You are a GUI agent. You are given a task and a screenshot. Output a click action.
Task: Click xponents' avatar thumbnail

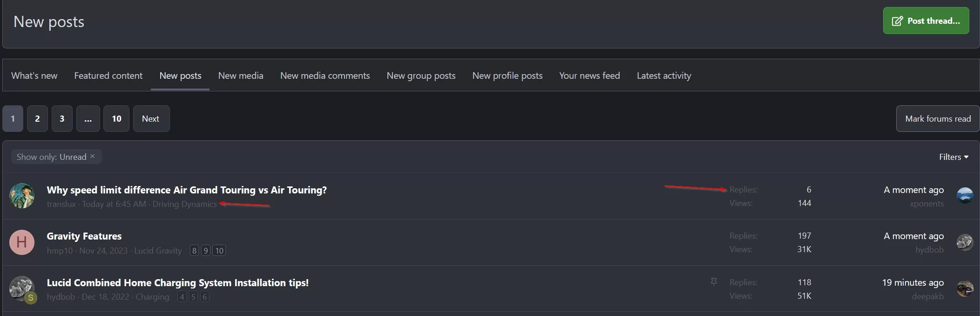pos(965,195)
